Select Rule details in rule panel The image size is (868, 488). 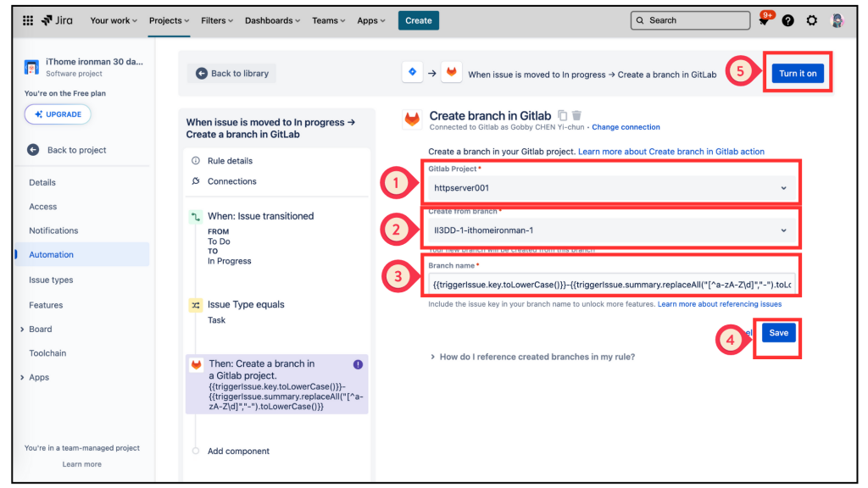230,160
